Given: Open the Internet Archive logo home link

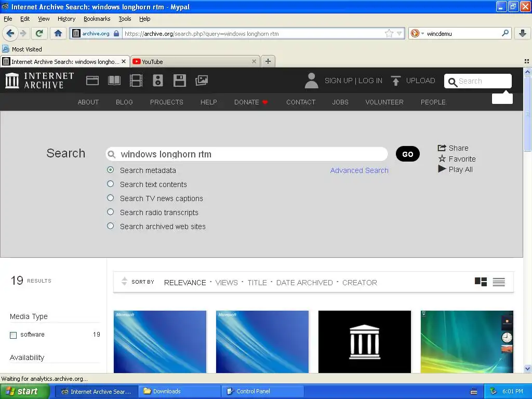Looking at the screenshot, I should point(39,81).
